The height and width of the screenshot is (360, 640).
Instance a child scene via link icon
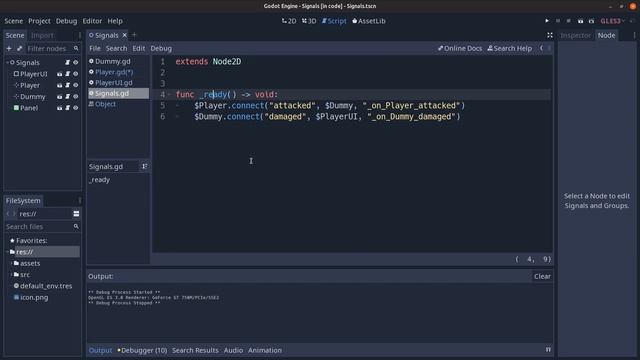[20, 49]
